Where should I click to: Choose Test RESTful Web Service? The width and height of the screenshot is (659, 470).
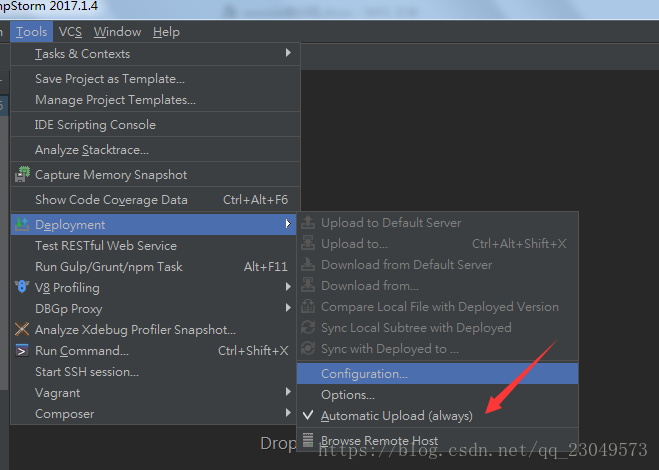[x=153, y=246]
